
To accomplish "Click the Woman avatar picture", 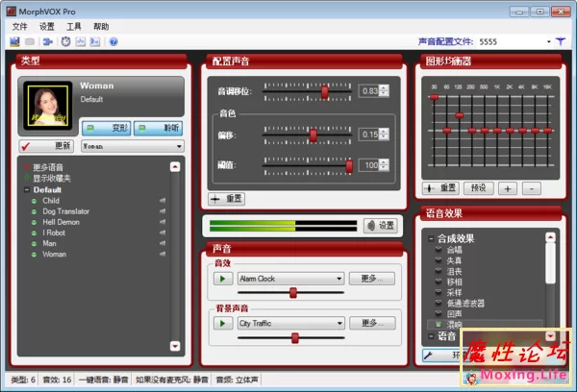I will tap(48, 105).
